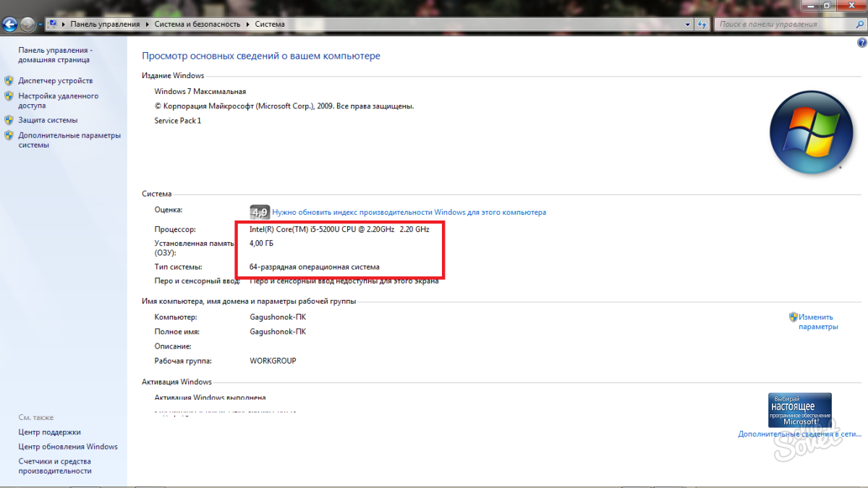Refresh the page with the address bar refresh button
Viewport: 868px width, 488px height.
click(x=702, y=24)
